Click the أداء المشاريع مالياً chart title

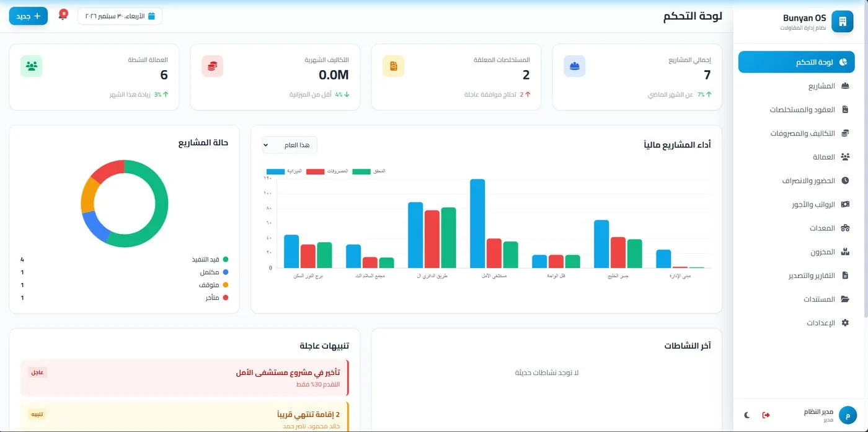[678, 145]
